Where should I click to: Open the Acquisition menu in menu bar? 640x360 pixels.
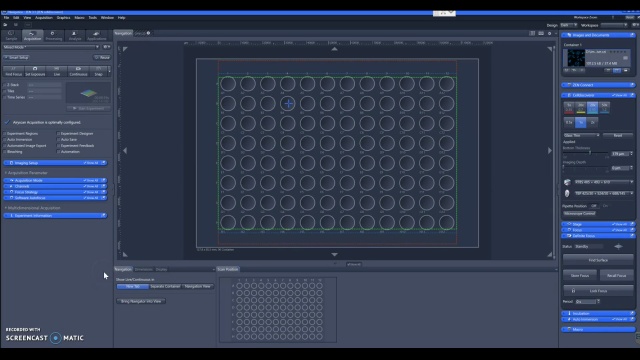[43, 18]
